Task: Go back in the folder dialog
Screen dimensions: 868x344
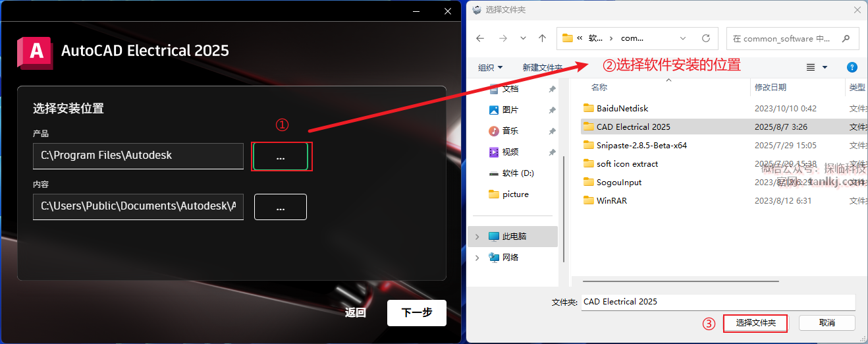Action: point(480,38)
